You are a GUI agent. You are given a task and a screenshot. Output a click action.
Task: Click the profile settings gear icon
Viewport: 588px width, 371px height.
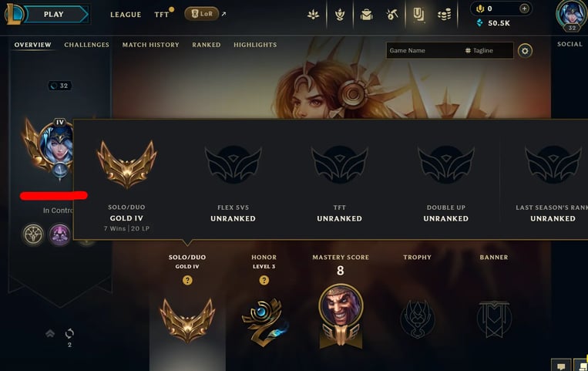point(525,51)
